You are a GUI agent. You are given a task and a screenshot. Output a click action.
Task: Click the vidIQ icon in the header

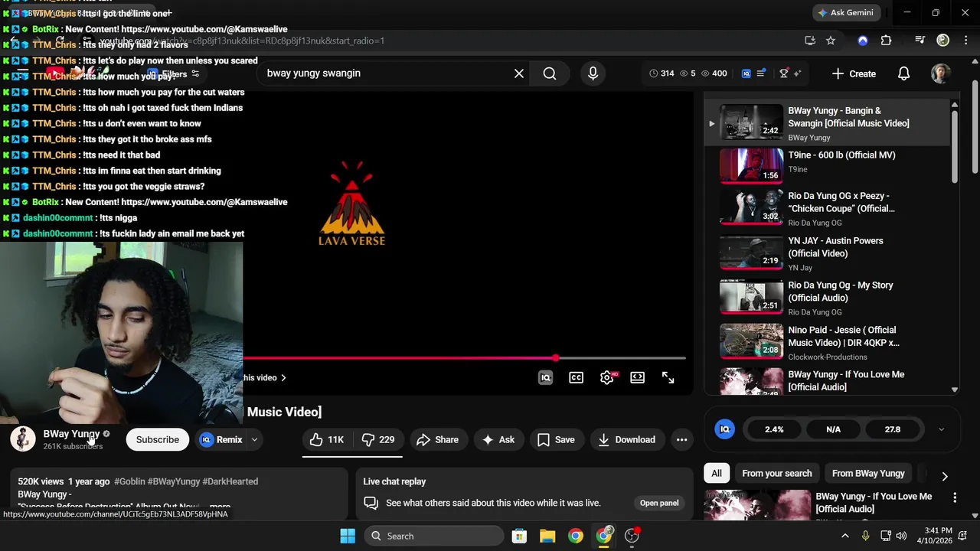click(746, 73)
